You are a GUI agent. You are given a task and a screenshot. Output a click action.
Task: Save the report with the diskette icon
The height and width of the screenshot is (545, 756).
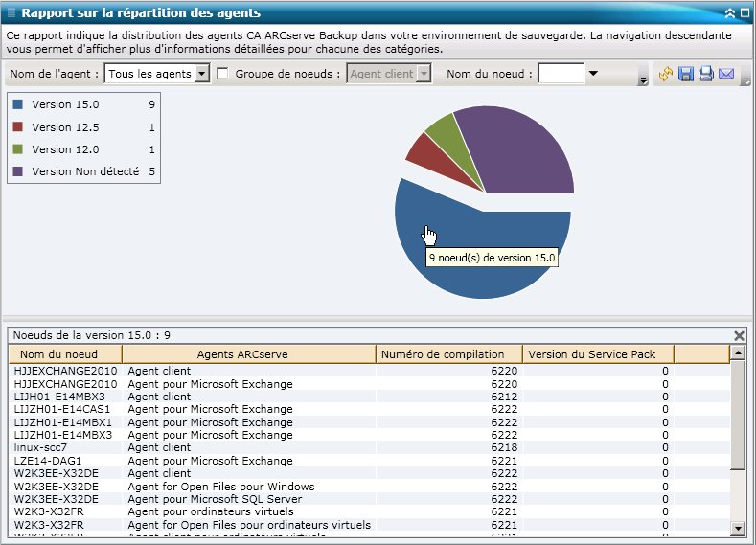point(686,74)
